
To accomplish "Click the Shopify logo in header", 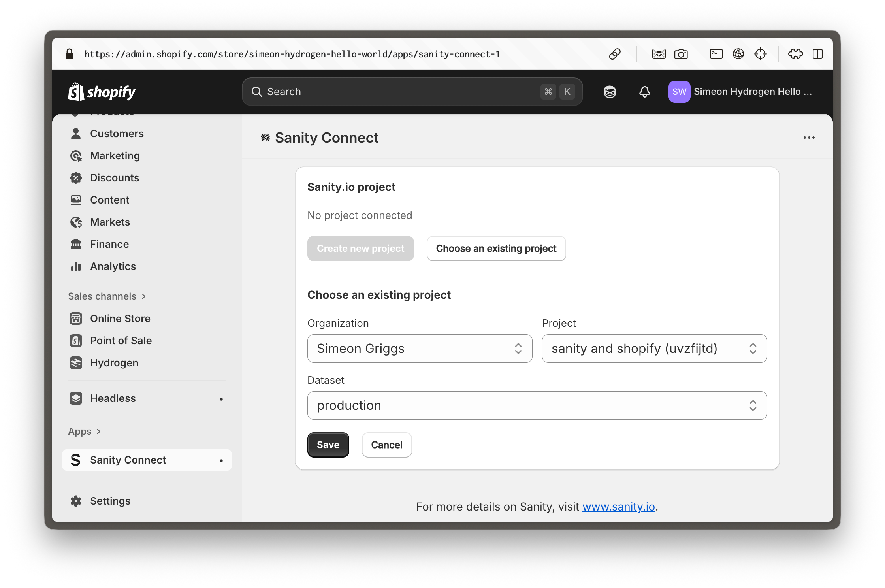I will pos(102,92).
